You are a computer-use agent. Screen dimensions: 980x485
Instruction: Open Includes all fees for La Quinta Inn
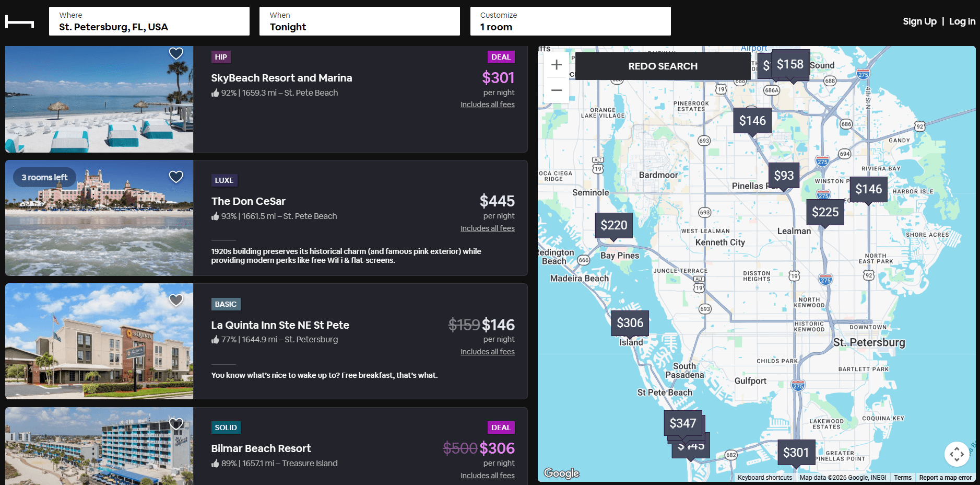pyautogui.click(x=488, y=352)
